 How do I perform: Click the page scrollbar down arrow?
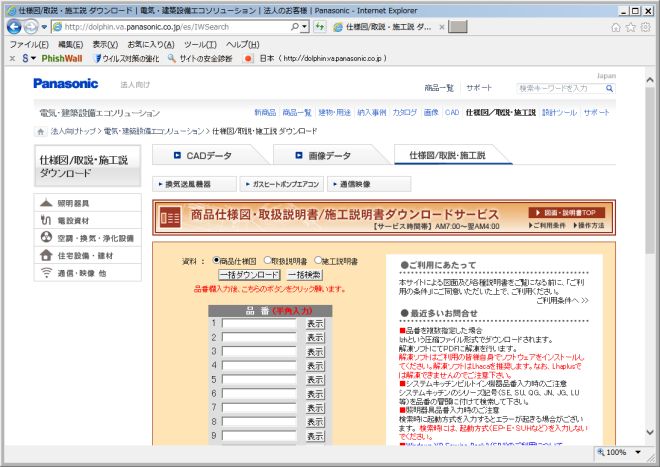650,432
